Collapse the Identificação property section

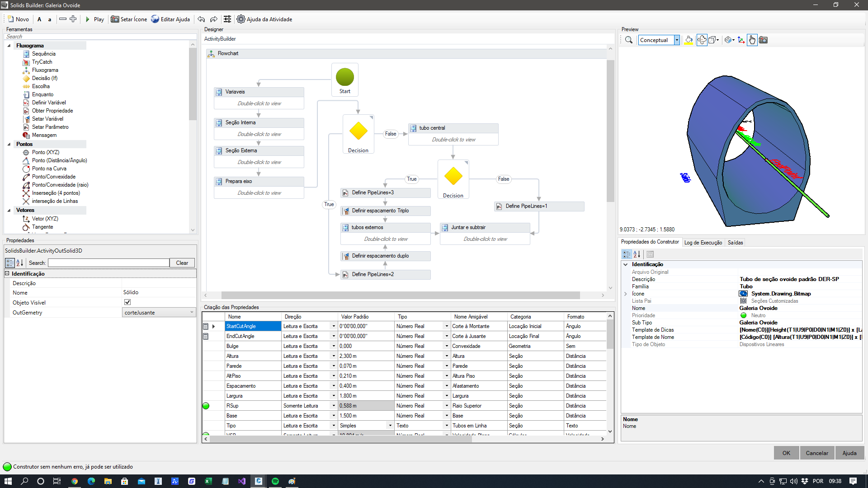coord(7,273)
